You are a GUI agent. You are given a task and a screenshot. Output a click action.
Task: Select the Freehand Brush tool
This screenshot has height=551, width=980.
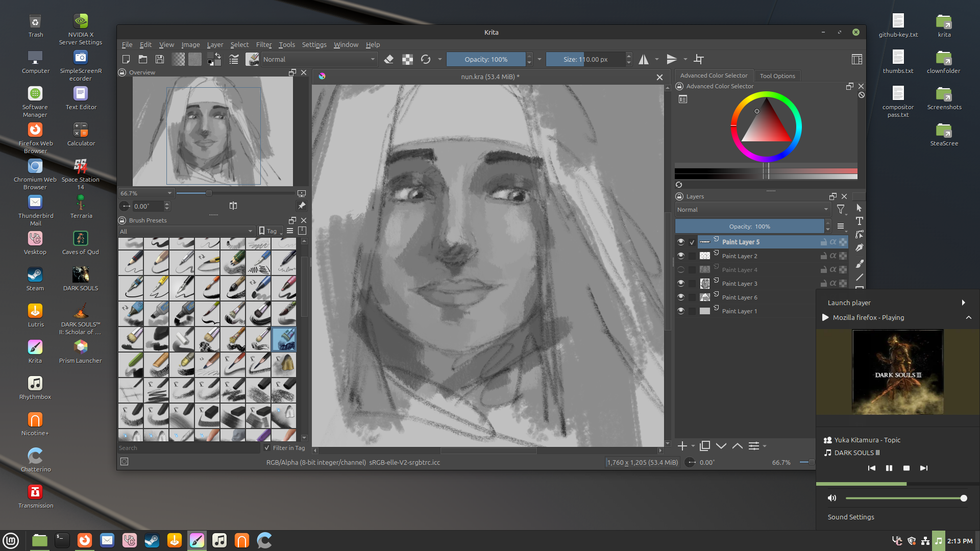(x=860, y=264)
